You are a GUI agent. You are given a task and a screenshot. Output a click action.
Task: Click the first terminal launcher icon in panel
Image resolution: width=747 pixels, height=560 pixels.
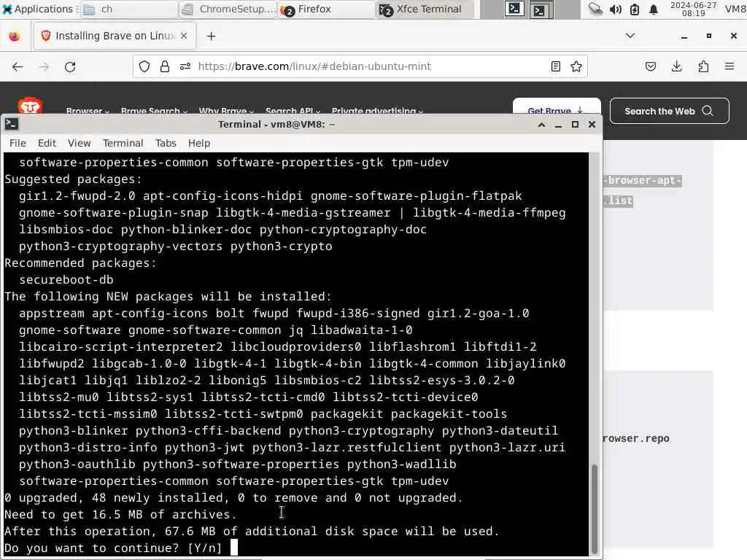point(514,9)
